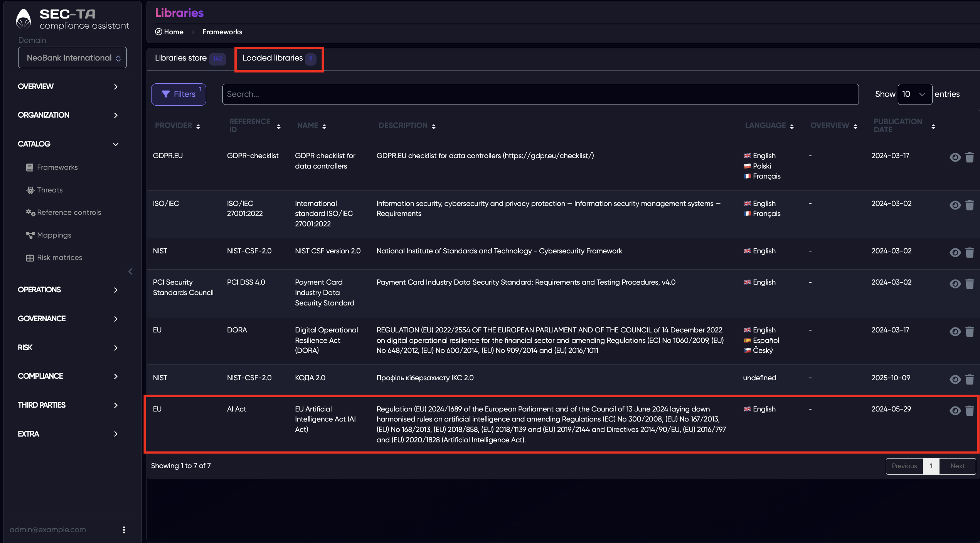Image resolution: width=980 pixels, height=543 pixels.
Task: View NIST CSF version 2.0 eye icon
Action: click(x=955, y=252)
